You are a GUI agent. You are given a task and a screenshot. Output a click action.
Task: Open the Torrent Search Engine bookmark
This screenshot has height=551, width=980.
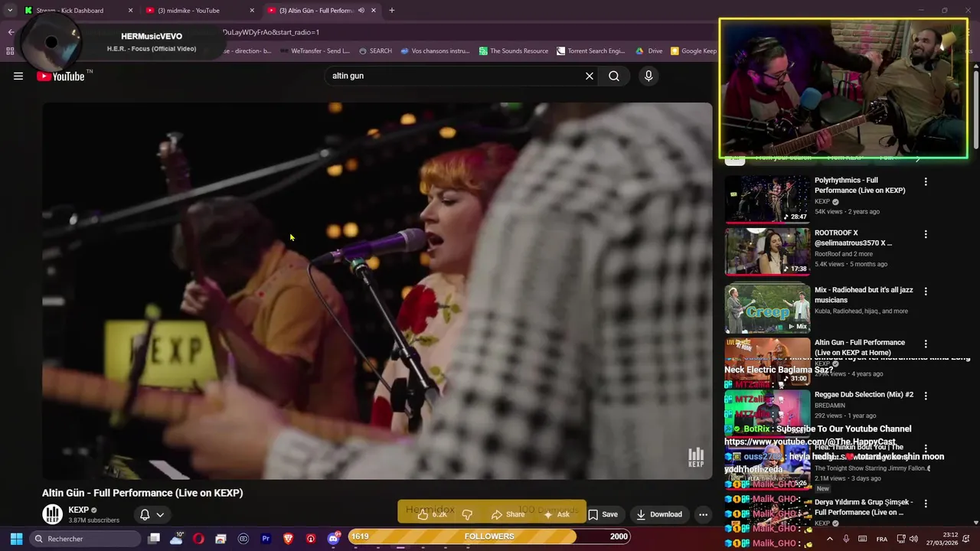pyautogui.click(x=591, y=51)
